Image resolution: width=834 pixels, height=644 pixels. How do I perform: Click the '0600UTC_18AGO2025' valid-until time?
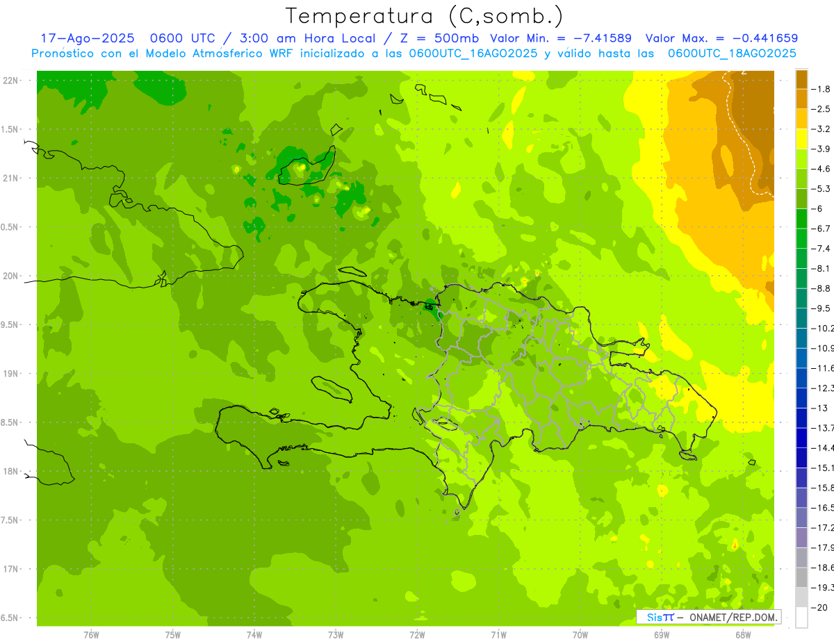tap(732, 53)
